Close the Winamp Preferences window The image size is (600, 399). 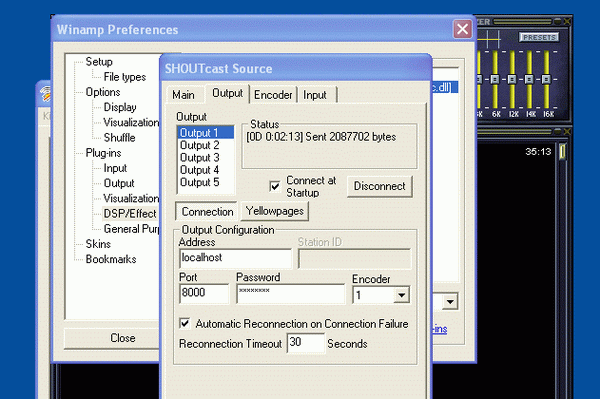point(462,29)
